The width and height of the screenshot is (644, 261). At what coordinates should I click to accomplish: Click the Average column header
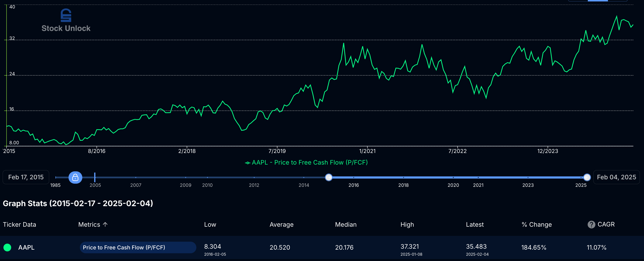(x=282, y=224)
